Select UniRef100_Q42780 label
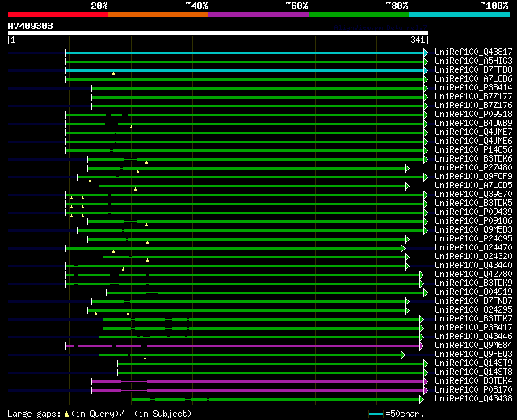The height and width of the screenshot is (420, 517). point(473,275)
